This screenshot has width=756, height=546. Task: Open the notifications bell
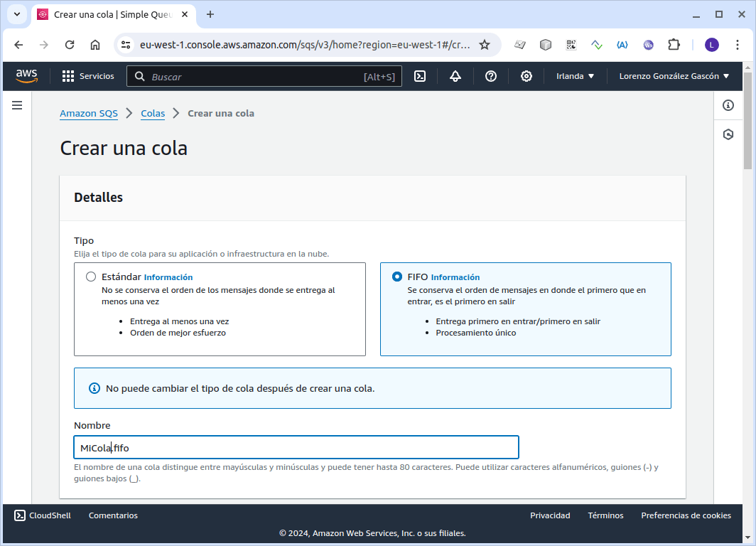pos(455,76)
